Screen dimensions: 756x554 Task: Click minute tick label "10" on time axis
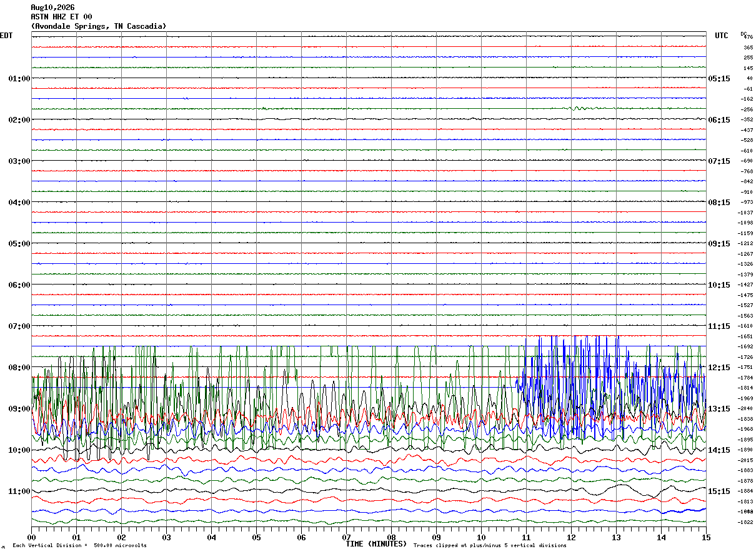(481, 537)
